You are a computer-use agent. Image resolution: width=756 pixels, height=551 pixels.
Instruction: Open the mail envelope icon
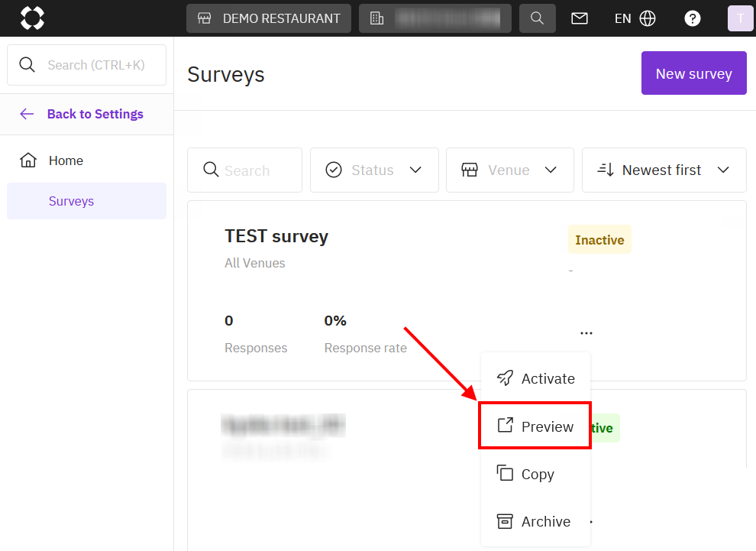pyautogui.click(x=580, y=18)
